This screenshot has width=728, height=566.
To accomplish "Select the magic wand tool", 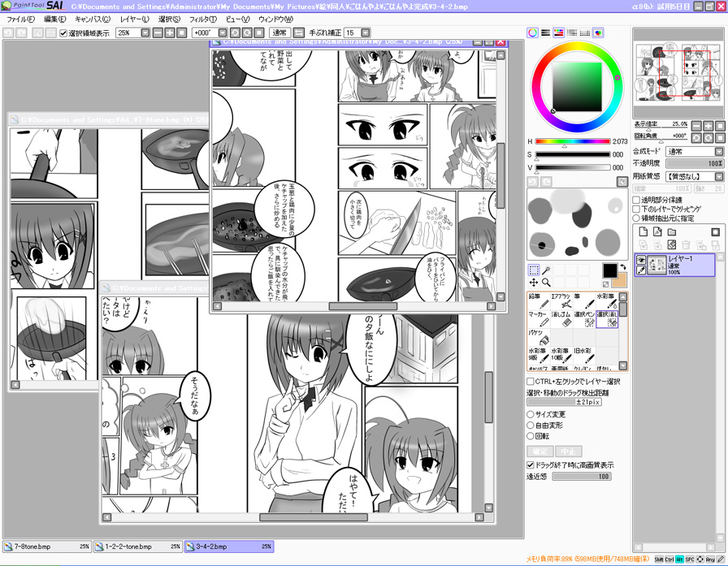I will point(547,270).
